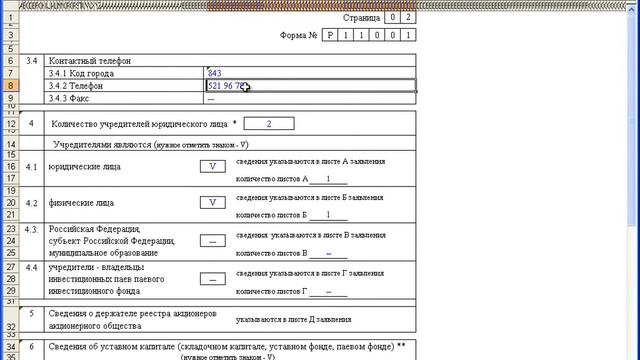Image resolution: width=640 pixels, height=360 pixels.
Task: Select the количество листов А value
Action: [328, 179]
